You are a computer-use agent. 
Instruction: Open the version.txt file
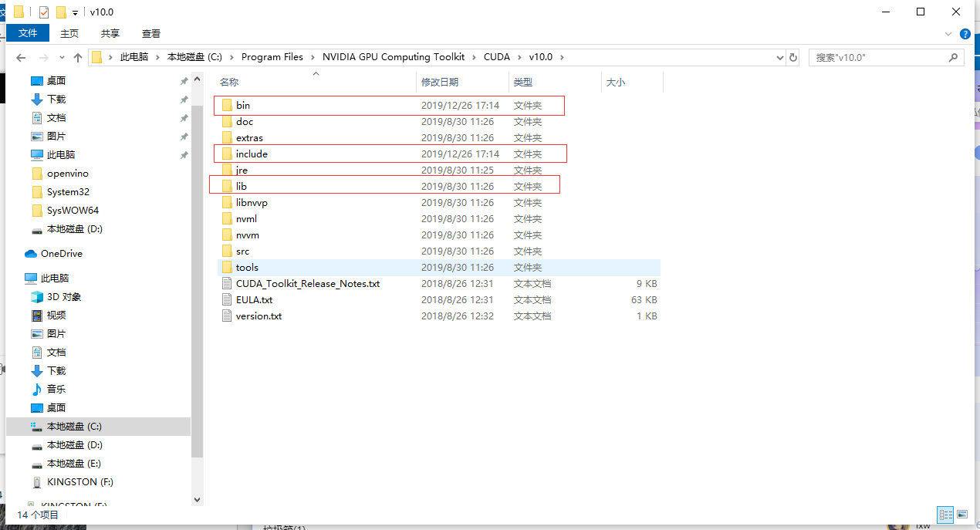tap(259, 316)
